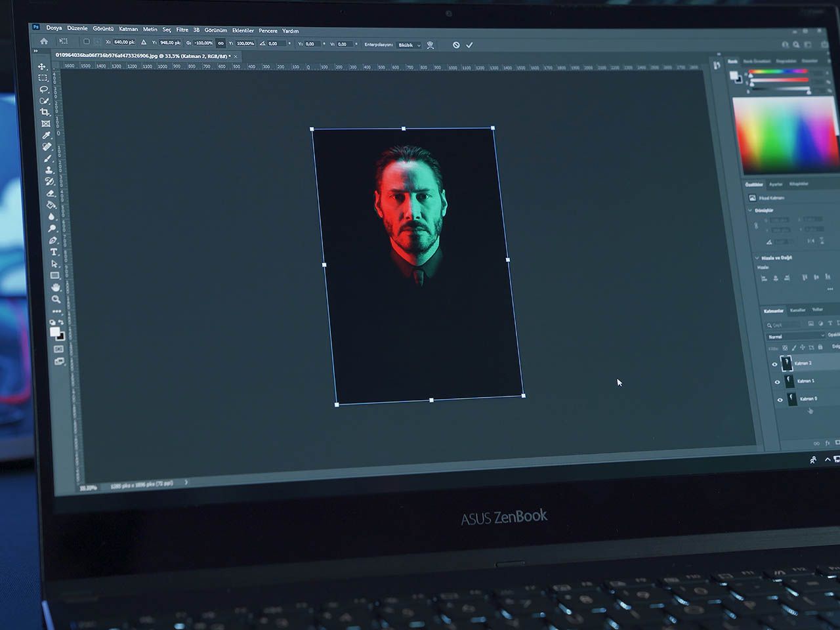840x630 pixels.
Task: Collapse the Hizala ve Dağıt section
Action: [757, 257]
